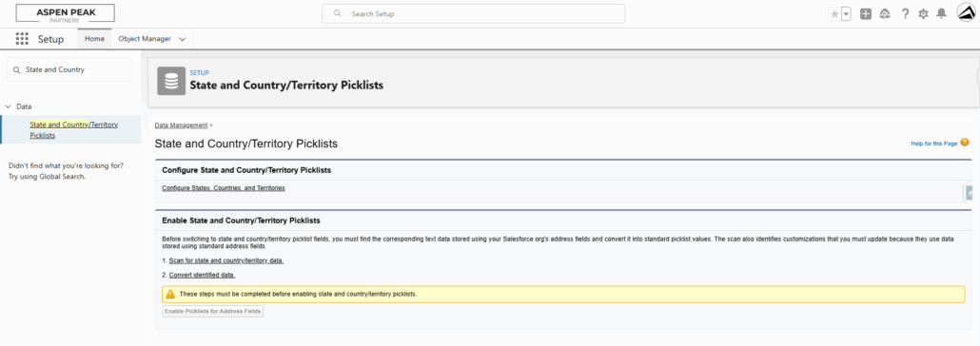Click 'Didn't find what you're looking for?' text
The width and height of the screenshot is (980, 346).
pos(66,165)
